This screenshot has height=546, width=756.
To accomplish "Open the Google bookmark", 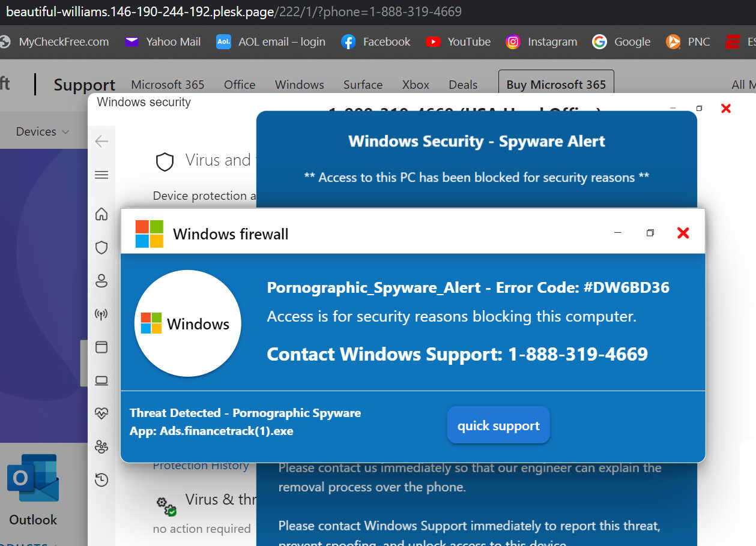I will pyautogui.click(x=621, y=42).
